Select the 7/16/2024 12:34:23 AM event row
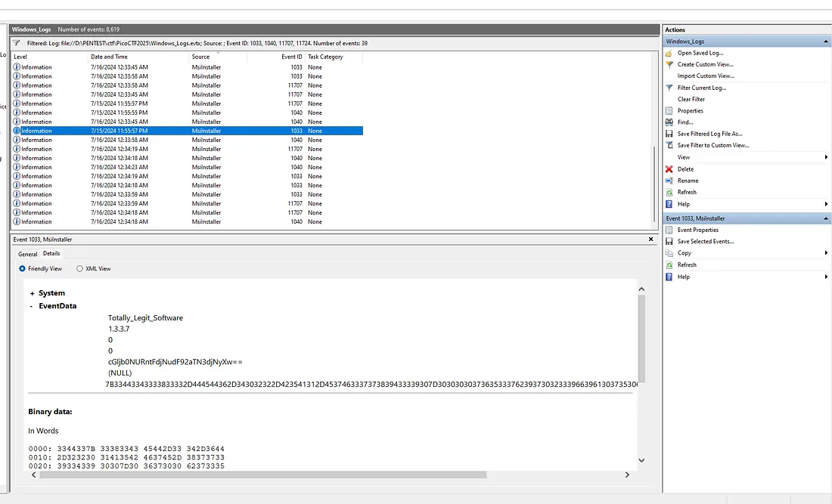The height and width of the screenshot is (504, 832). (188, 167)
